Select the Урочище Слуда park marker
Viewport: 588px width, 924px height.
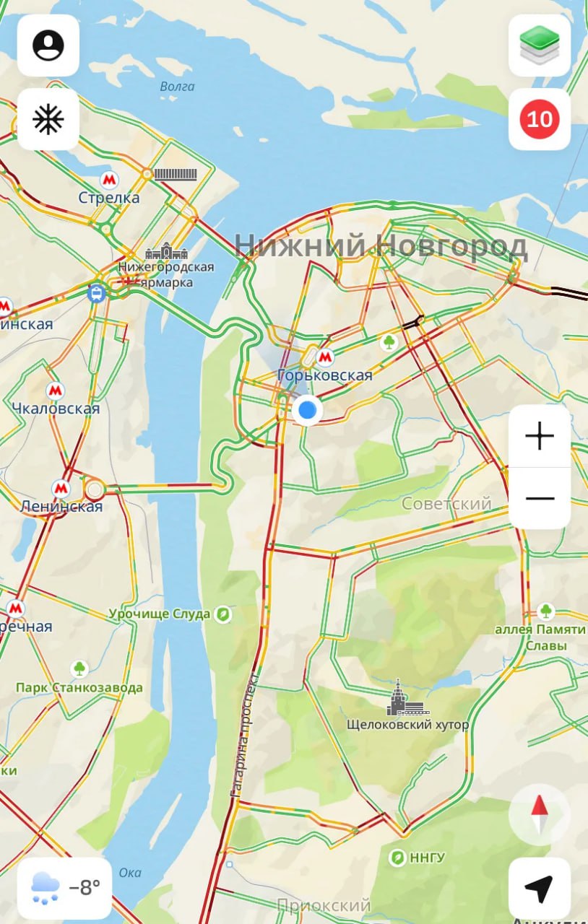(224, 614)
